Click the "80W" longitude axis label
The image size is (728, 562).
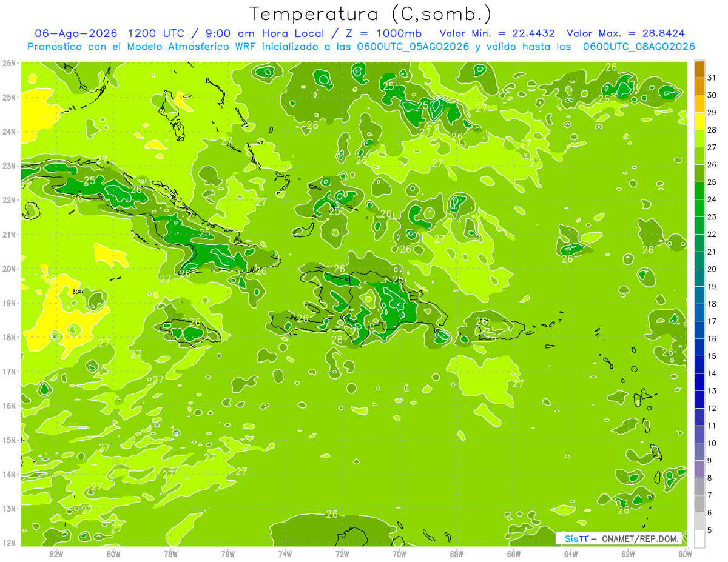click(x=113, y=553)
